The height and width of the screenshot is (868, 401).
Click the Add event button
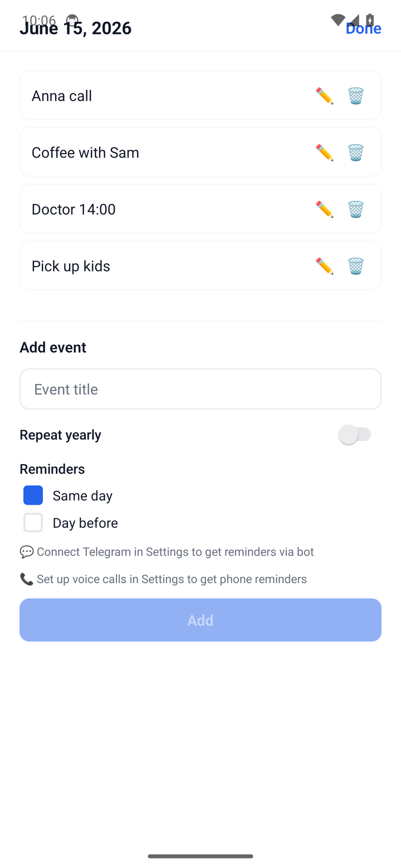click(x=200, y=620)
